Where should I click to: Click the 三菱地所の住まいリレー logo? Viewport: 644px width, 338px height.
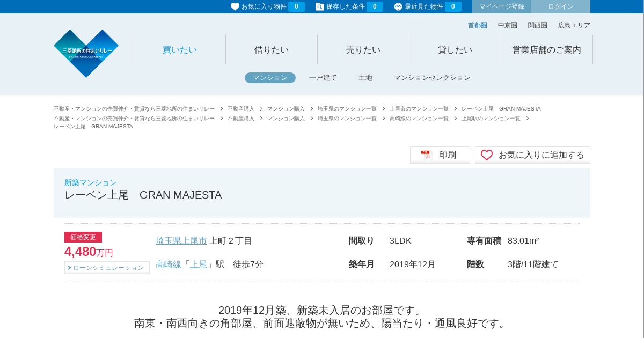pos(86,54)
